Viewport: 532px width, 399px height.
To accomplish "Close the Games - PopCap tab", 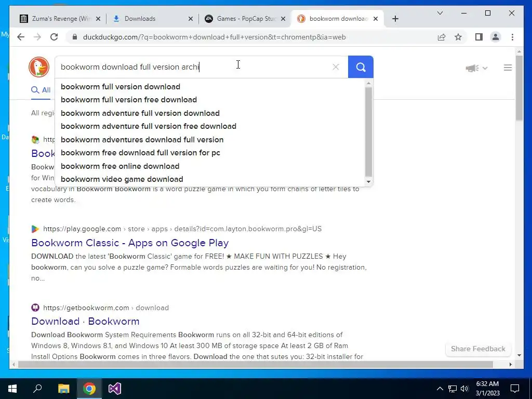I will point(283,19).
